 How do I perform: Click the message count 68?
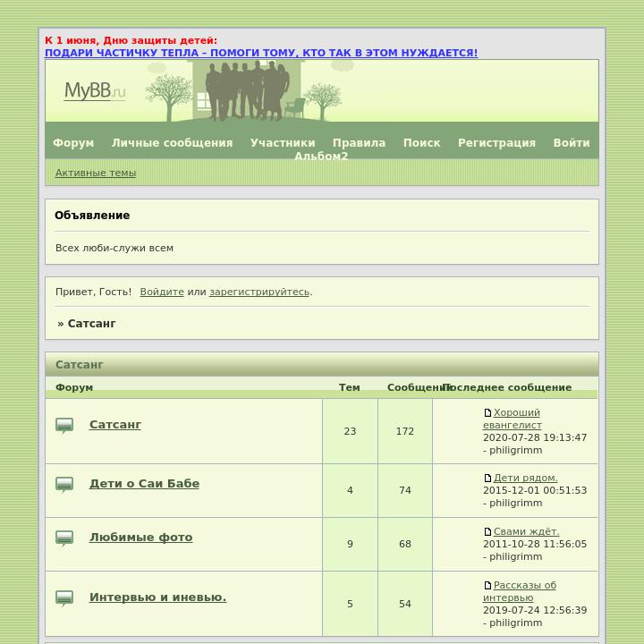pyautogui.click(x=405, y=544)
